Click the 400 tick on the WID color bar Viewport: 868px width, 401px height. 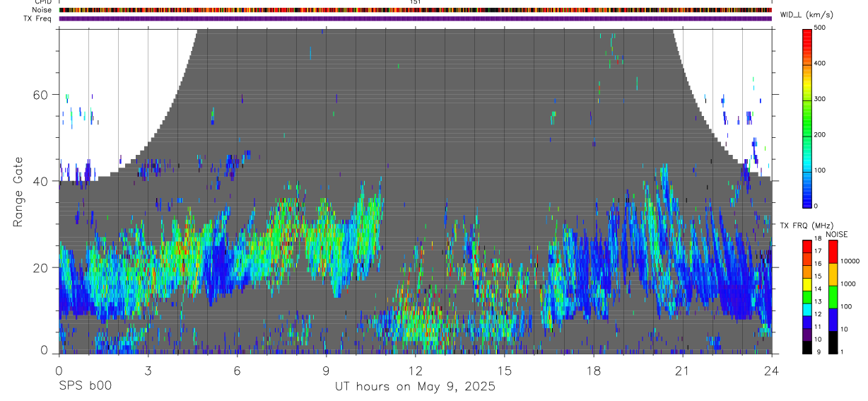pos(821,64)
